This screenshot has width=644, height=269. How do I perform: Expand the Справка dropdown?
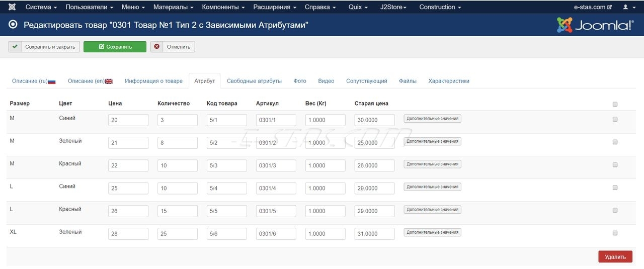click(320, 7)
